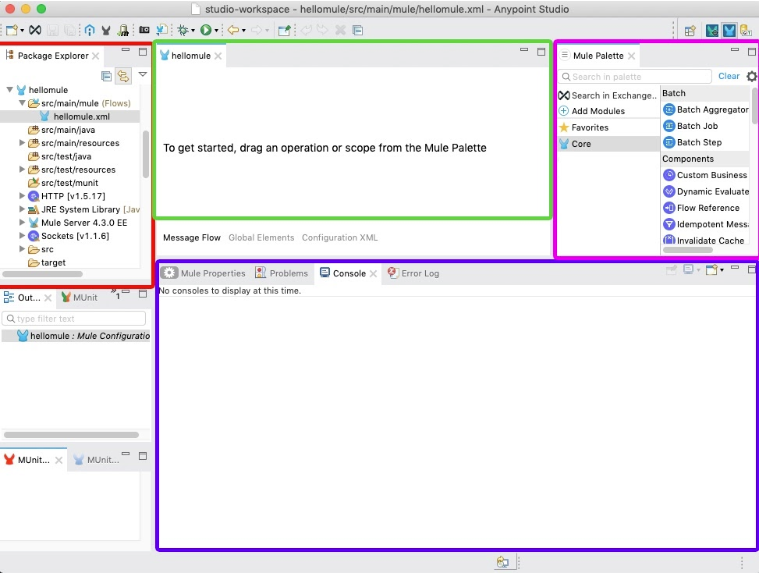This screenshot has width=763, height=575.
Task: Select src/test/munit folder
Action: pos(63,183)
